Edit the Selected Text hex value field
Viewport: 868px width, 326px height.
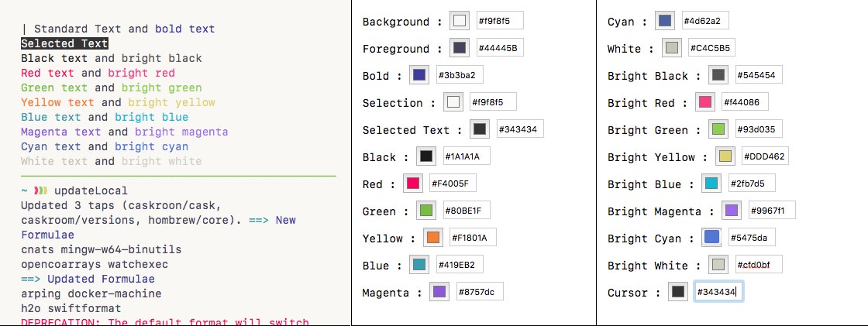[520, 129]
